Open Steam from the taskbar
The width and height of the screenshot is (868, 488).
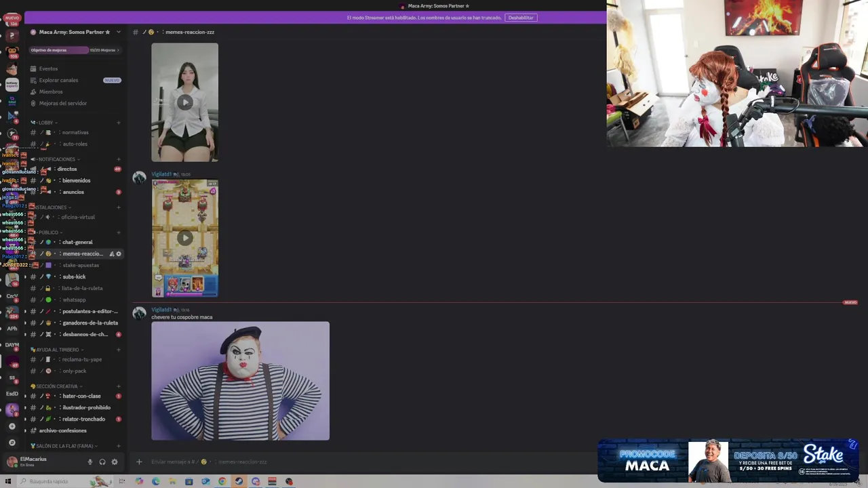point(239,482)
